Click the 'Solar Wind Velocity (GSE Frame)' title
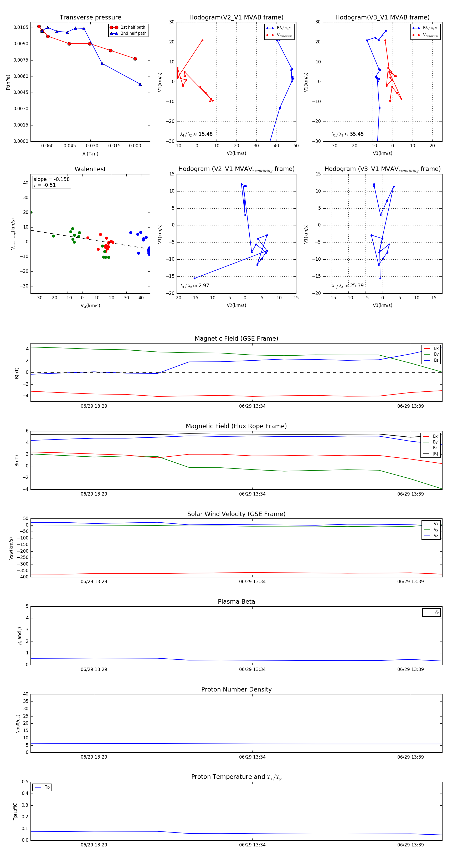This screenshot has height=868, width=473. (x=236, y=514)
